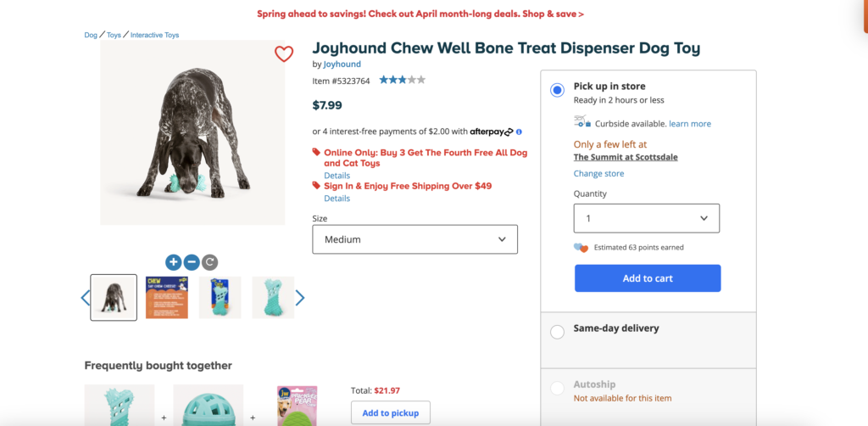868x426 pixels.
Task: View the orange Chew infographic thumbnail
Action: tap(166, 298)
